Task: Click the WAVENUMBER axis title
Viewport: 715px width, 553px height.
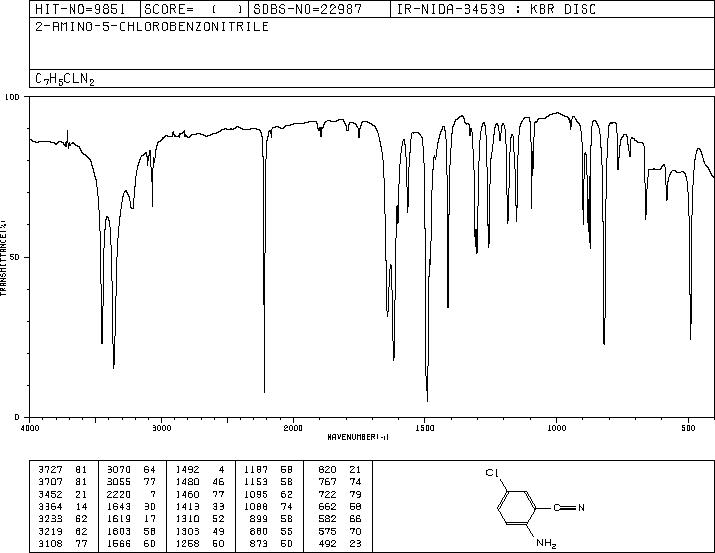Action: (358, 437)
